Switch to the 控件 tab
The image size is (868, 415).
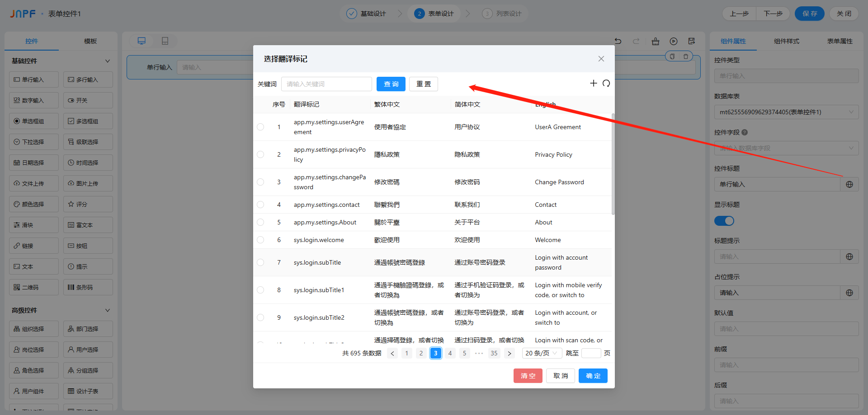[32, 41]
